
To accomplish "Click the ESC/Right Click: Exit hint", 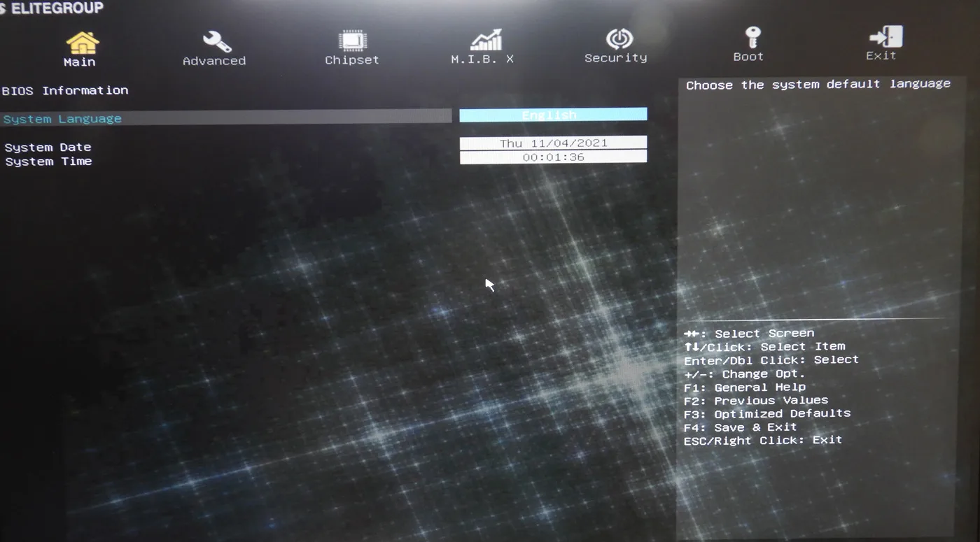I will point(763,441).
